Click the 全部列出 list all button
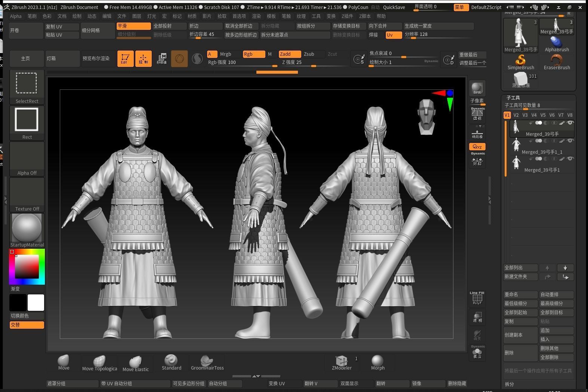Screen dimensions: 588x392 [521, 268]
